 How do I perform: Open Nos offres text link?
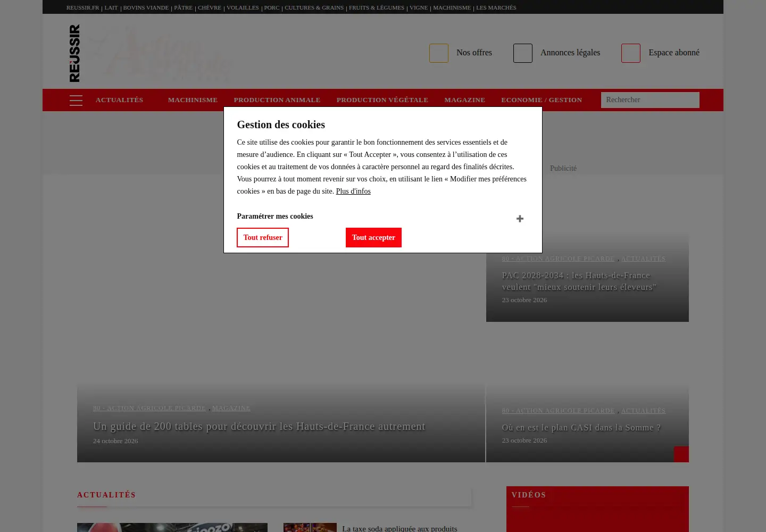(474, 53)
